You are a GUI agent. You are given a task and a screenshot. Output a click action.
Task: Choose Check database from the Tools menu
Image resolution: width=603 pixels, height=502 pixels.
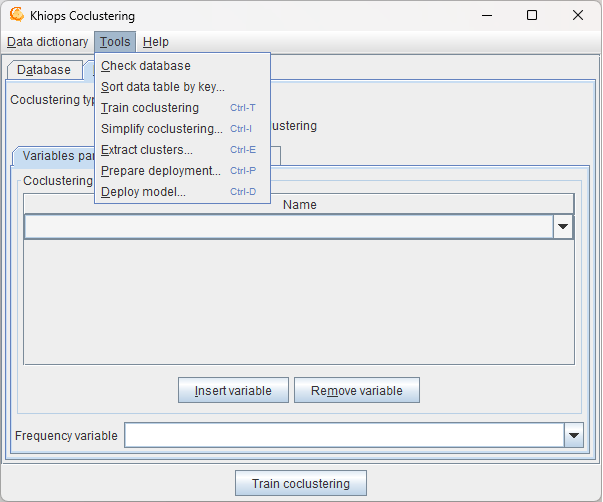pyautogui.click(x=182, y=66)
